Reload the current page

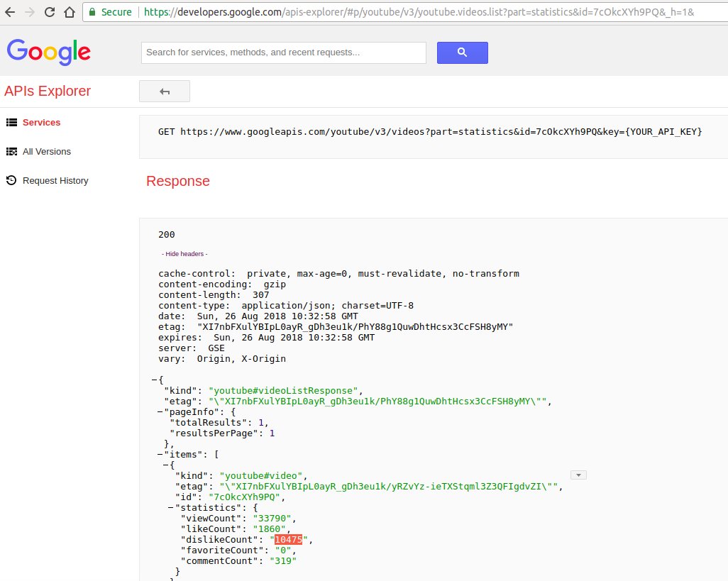pyautogui.click(x=50, y=12)
